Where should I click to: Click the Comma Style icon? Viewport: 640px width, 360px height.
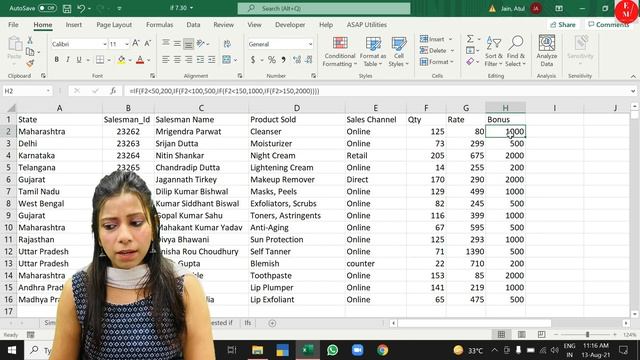point(283,60)
